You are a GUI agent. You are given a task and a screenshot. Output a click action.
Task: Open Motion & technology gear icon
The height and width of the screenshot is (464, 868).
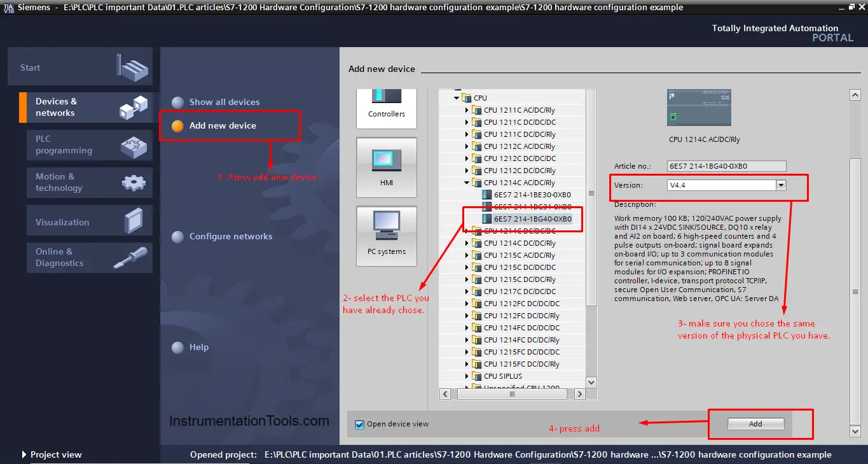click(134, 183)
